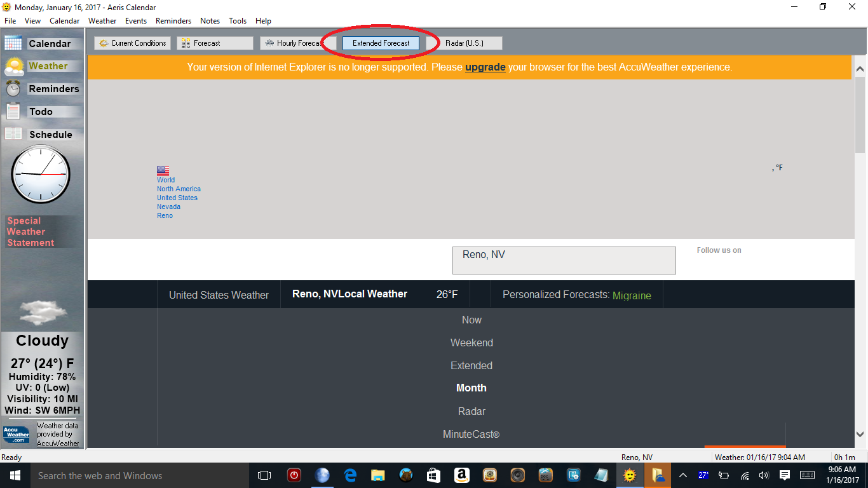Open the Reminders section in the left sidebar
This screenshot has width=868, height=488.
coord(43,89)
